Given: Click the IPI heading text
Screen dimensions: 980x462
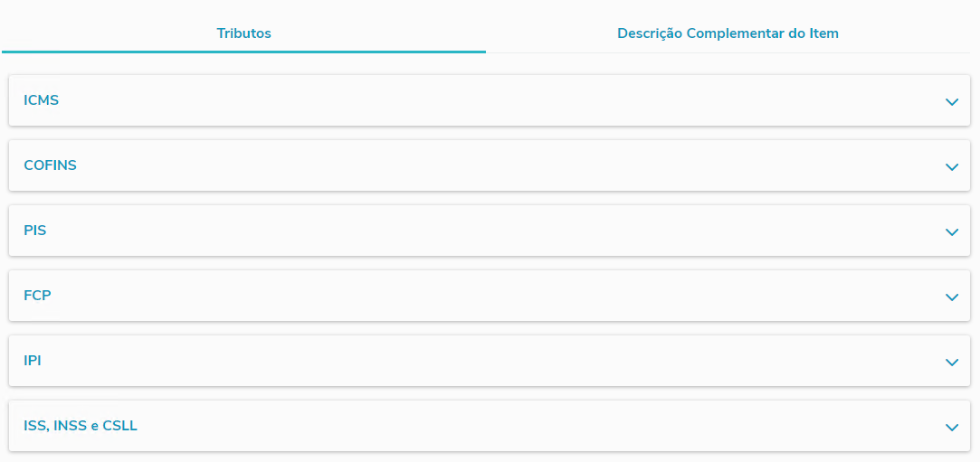Looking at the screenshot, I should tap(33, 361).
